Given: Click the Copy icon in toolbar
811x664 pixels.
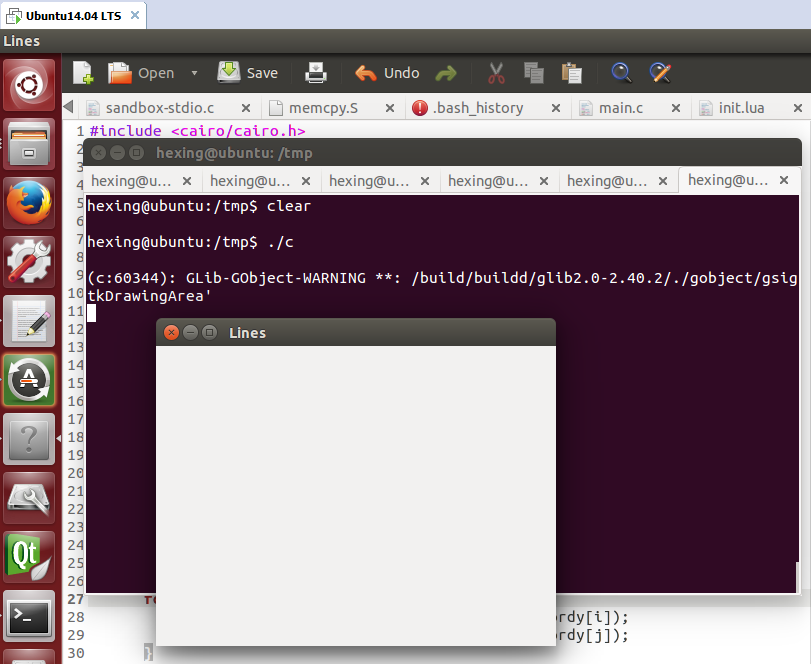Looking at the screenshot, I should (533, 73).
